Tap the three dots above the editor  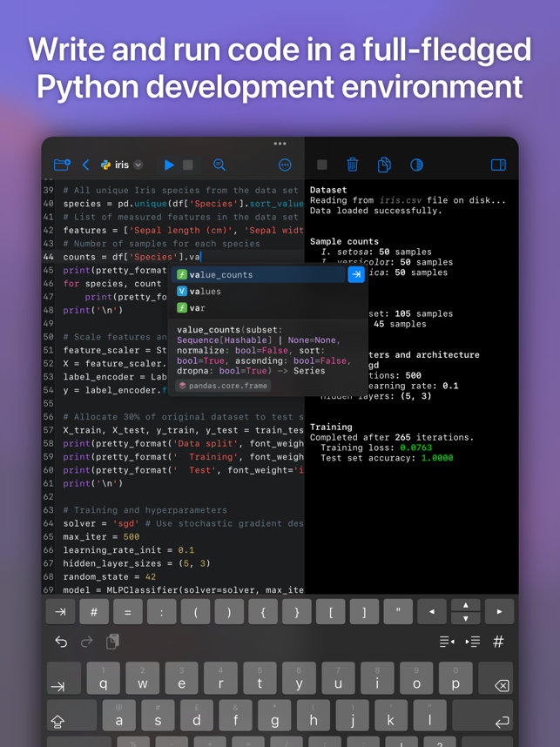(280, 144)
